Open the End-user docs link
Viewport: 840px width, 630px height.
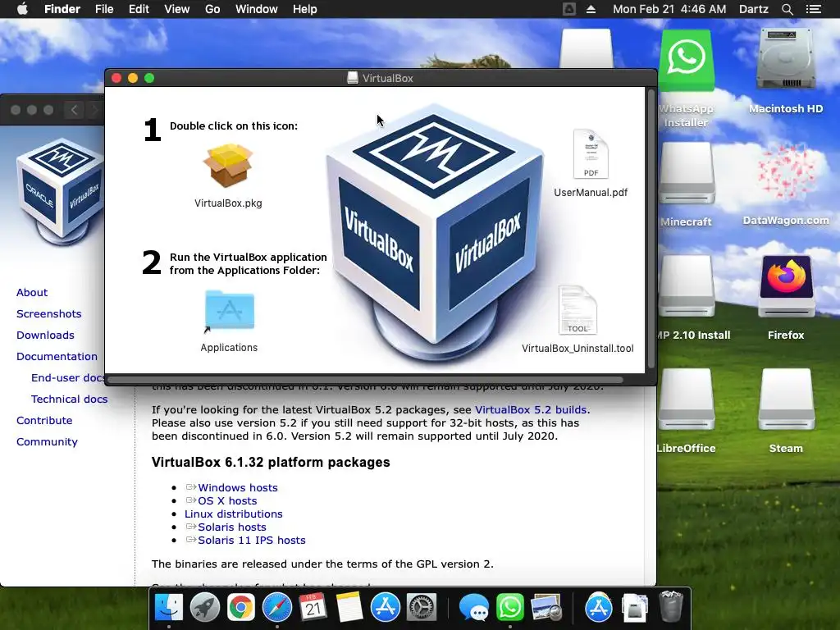pos(67,377)
